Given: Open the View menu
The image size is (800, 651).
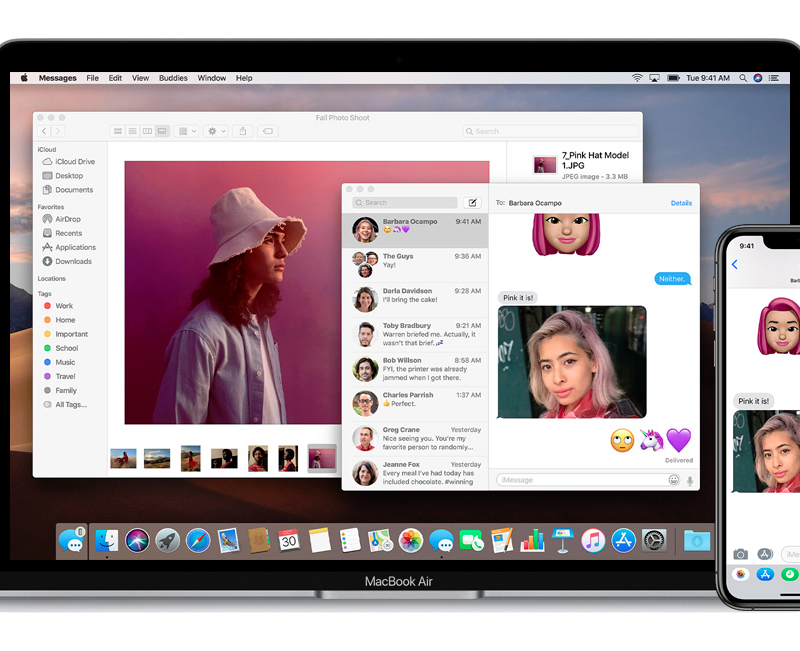Looking at the screenshot, I should (140, 78).
